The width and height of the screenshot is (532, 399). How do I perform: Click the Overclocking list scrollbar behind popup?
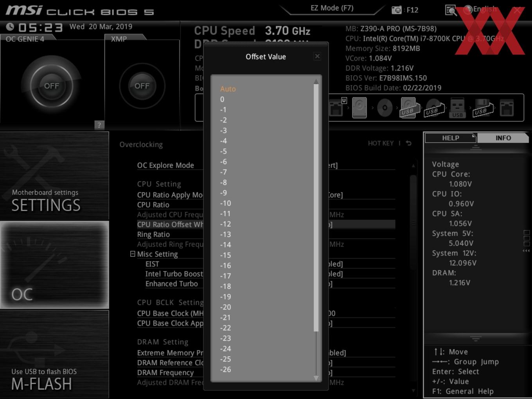click(x=413, y=222)
